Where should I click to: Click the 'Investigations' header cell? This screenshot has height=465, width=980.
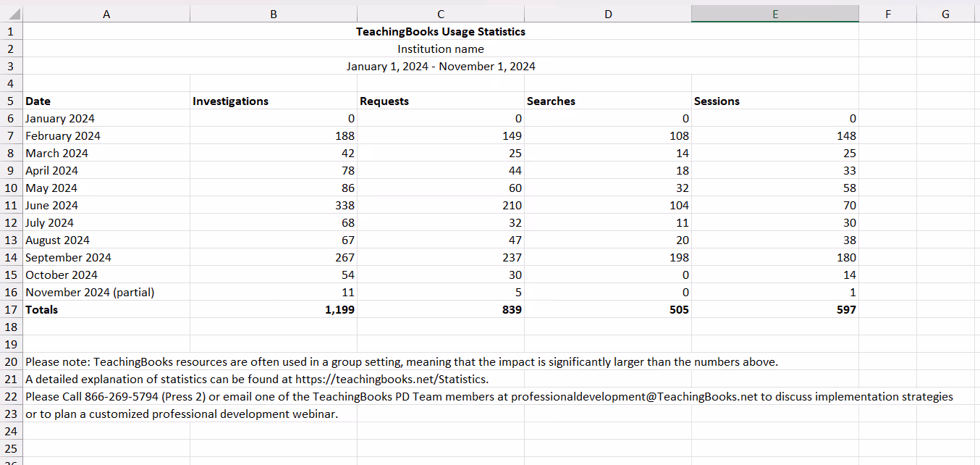tap(274, 101)
